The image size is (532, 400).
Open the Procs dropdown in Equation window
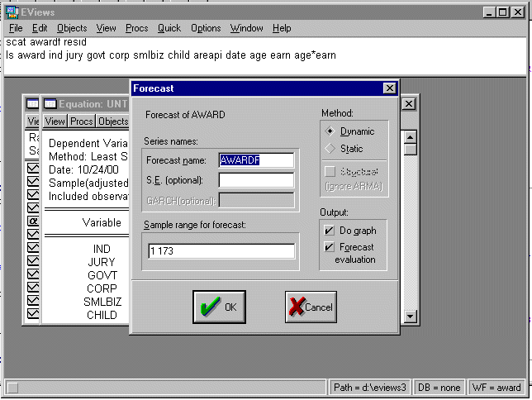pos(81,121)
